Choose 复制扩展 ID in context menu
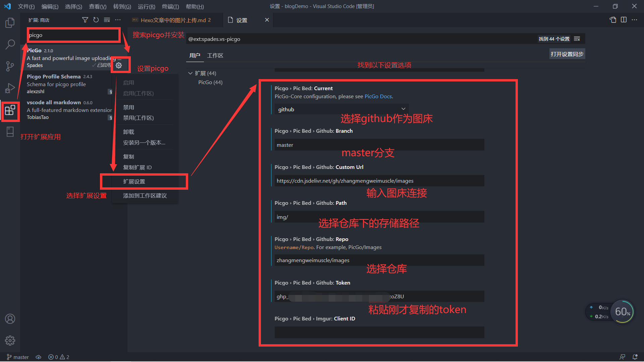The width and height of the screenshot is (644, 362). pos(145,168)
